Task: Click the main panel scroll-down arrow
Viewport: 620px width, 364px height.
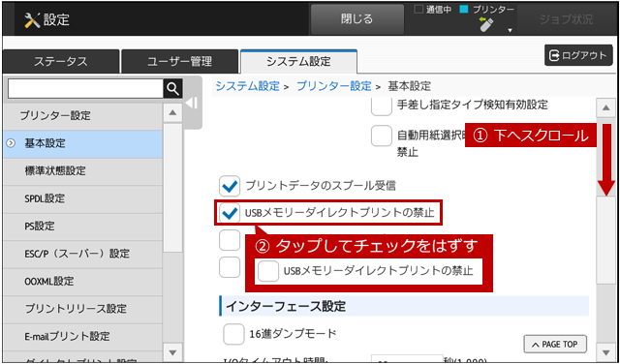Action: 605,352
